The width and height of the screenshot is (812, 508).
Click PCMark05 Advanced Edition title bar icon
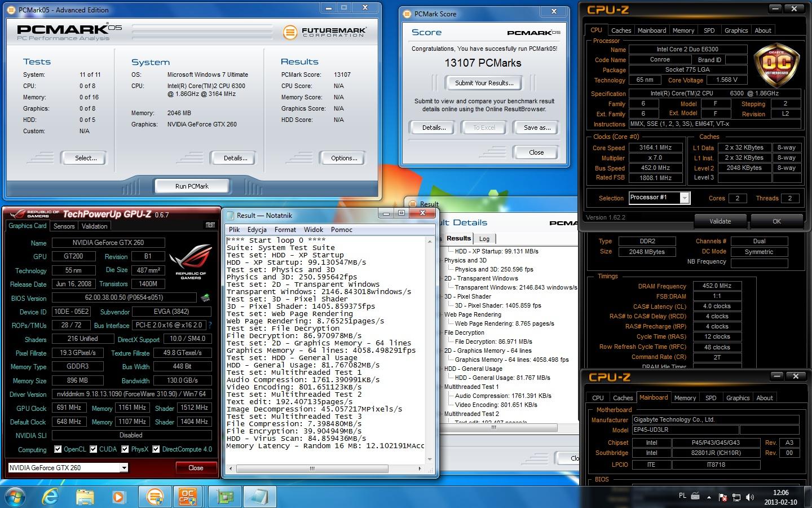point(12,10)
